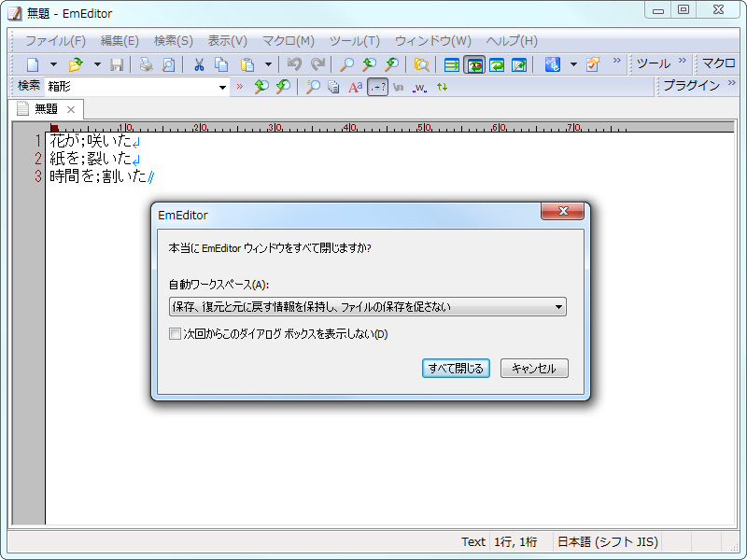Click the Print icon
This screenshot has width=747, height=560.
(146, 64)
